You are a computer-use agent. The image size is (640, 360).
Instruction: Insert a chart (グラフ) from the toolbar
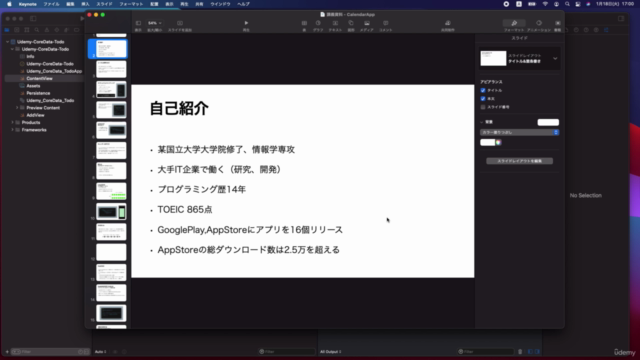click(318, 23)
